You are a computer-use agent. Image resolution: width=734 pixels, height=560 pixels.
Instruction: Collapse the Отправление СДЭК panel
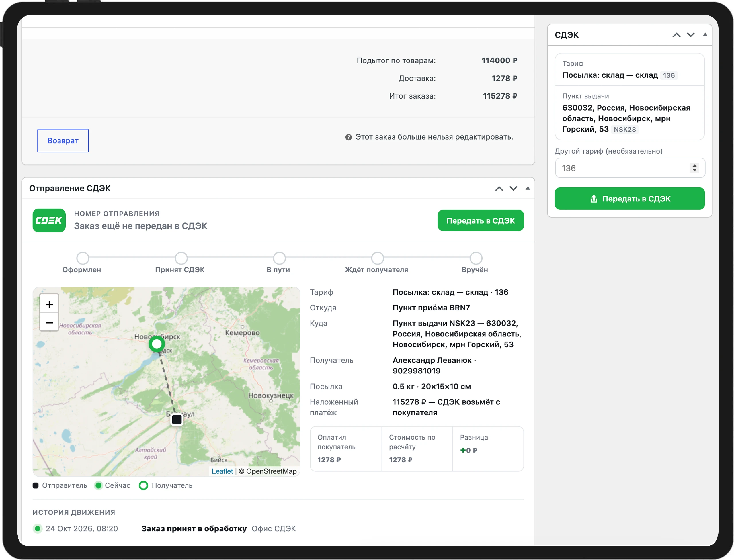(x=528, y=188)
